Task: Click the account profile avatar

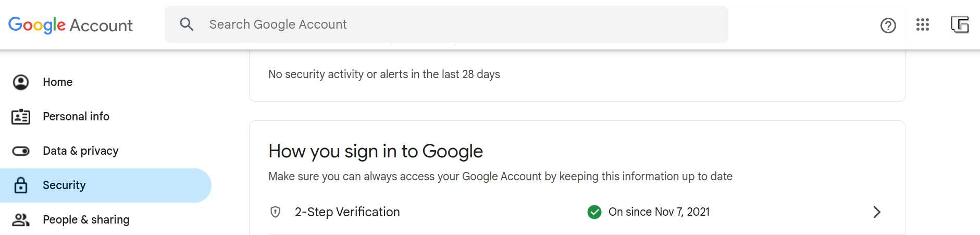Action: (x=959, y=24)
